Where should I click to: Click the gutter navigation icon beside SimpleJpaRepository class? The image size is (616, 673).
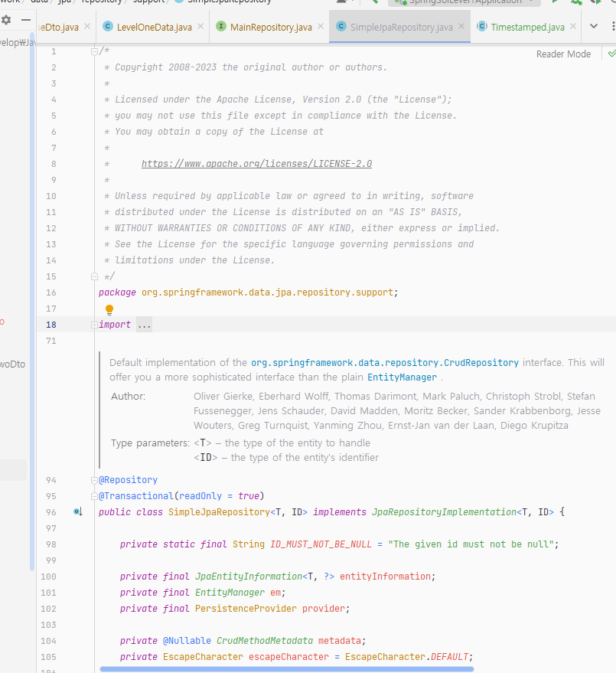(75, 511)
